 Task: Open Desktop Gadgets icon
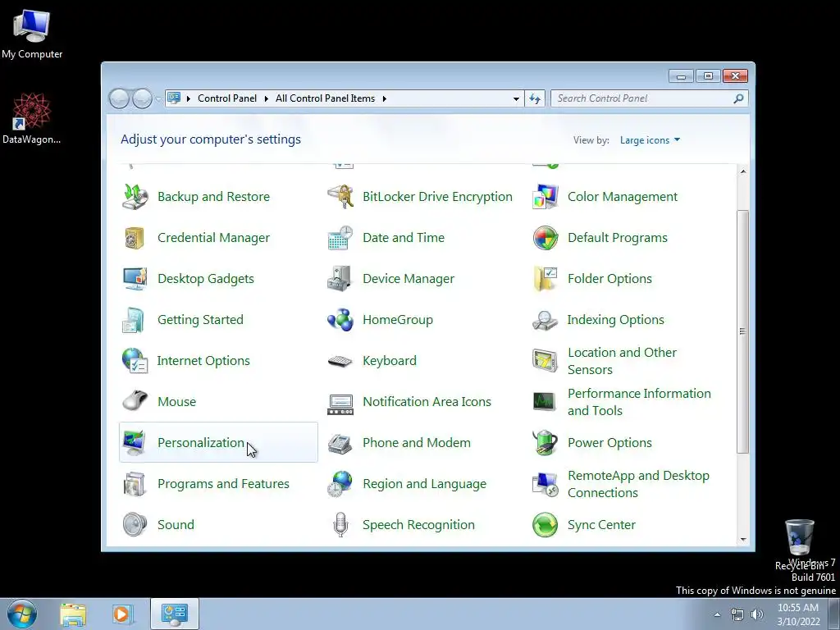point(135,279)
